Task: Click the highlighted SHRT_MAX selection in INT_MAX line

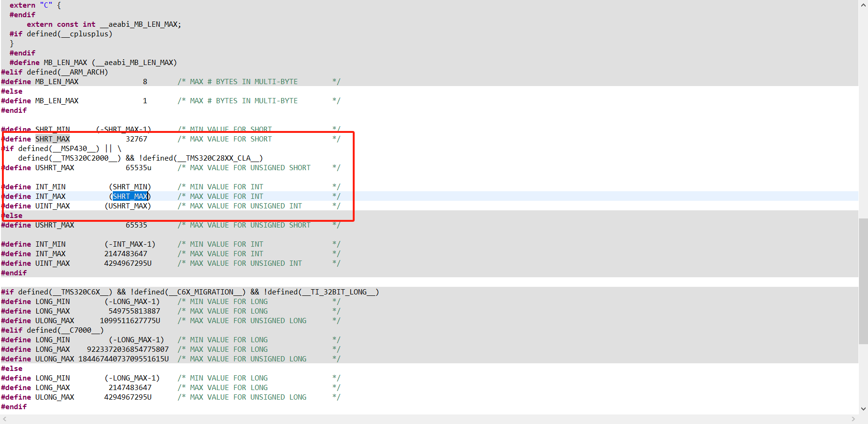Action: click(130, 196)
